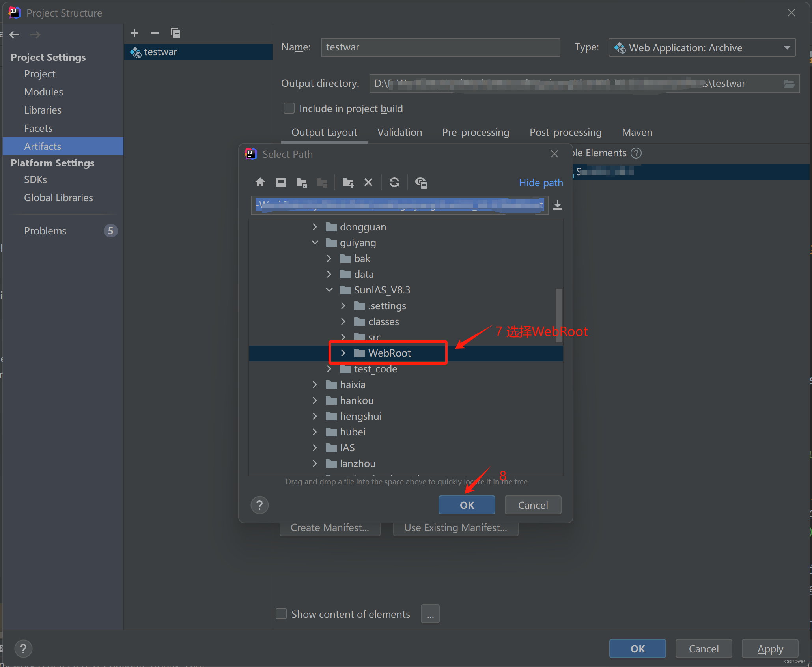This screenshot has height=667, width=812.
Task: Add a new artifact with the plus icon
Action: (134, 33)
